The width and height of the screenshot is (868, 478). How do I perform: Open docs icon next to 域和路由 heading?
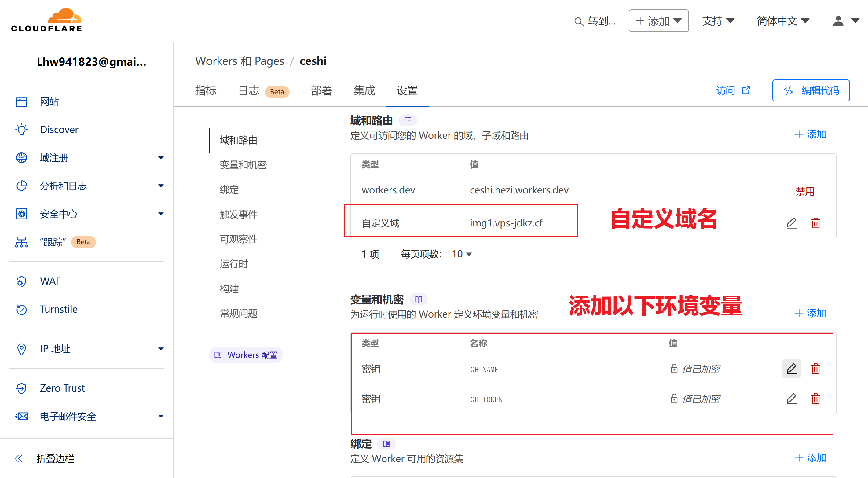click(x=408, y=120)
